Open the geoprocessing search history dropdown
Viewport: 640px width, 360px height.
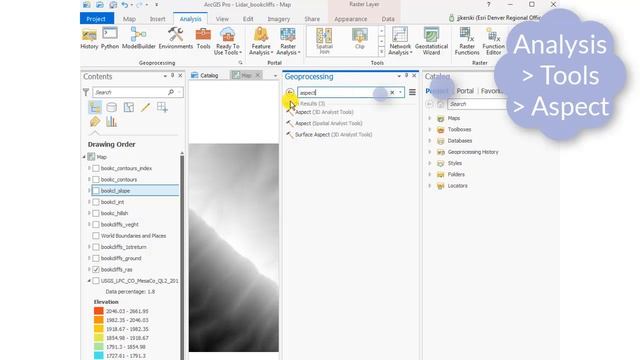[400, 93]
